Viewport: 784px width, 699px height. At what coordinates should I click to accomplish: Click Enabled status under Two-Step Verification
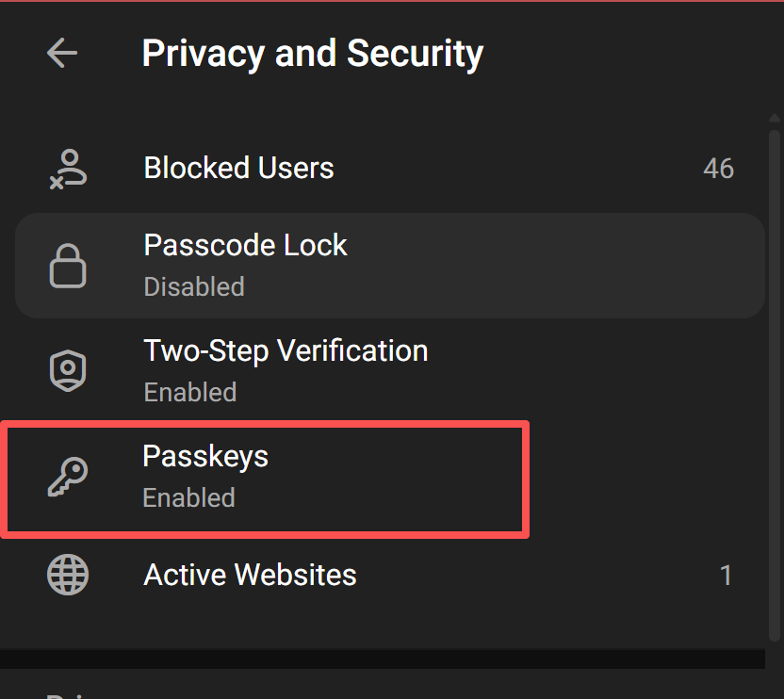pyautogui.click(x=189, y=392)
